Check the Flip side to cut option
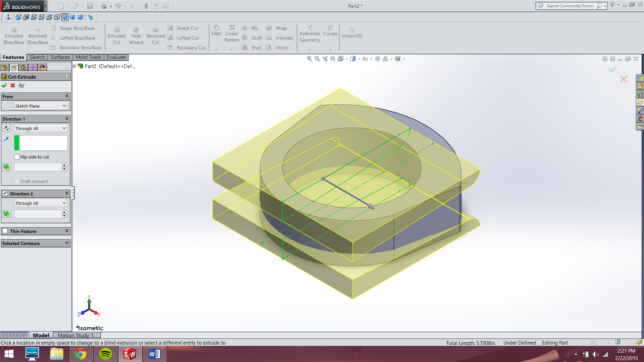 pyautogui.click(x=16, y=157)
